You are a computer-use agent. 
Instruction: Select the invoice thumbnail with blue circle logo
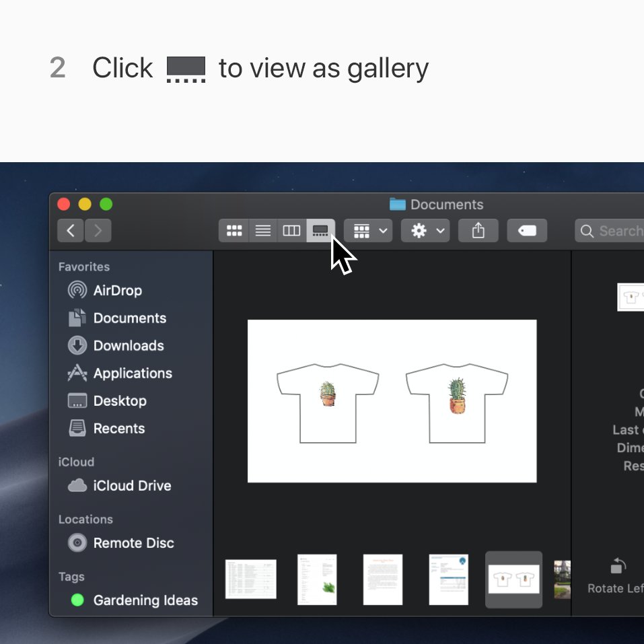pos(448,579)
